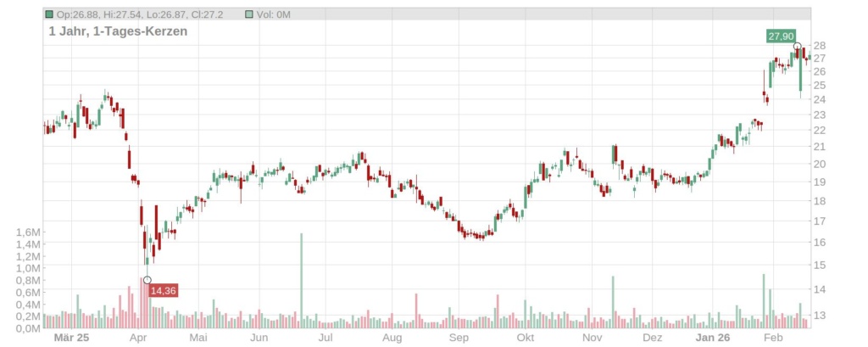Click the 'Jul' month label
The image size is (868, 347).
point(325,338)
